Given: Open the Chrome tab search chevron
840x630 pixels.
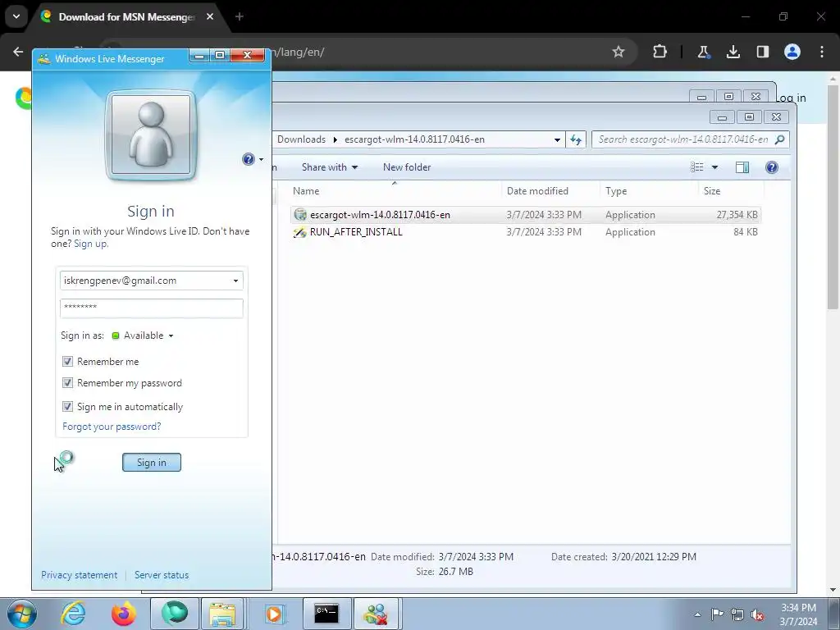Looking at the screenshot, I should [16, 16].
